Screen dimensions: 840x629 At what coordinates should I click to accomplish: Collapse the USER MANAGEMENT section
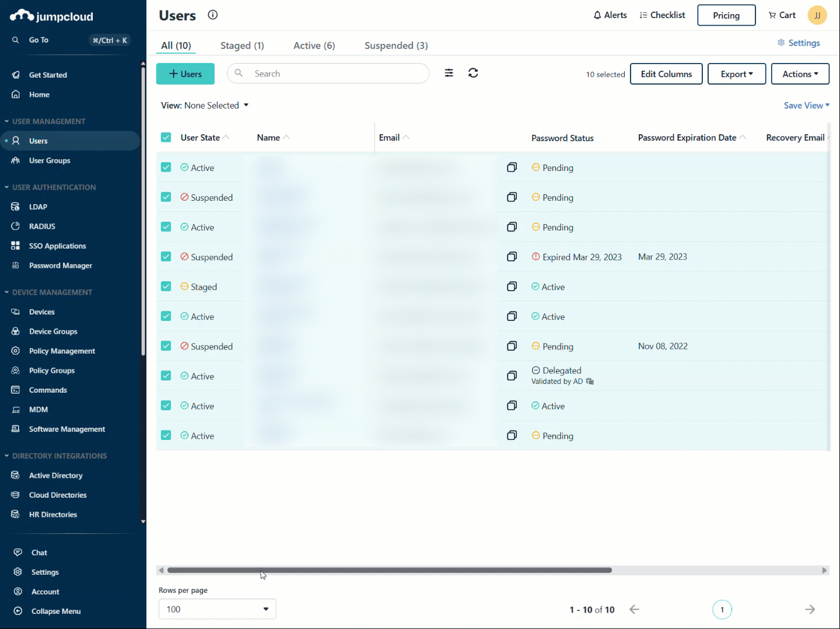[44, 121]
